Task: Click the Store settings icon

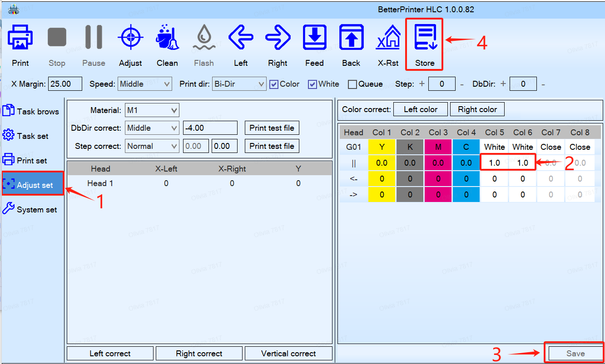Action: [425, 39]
